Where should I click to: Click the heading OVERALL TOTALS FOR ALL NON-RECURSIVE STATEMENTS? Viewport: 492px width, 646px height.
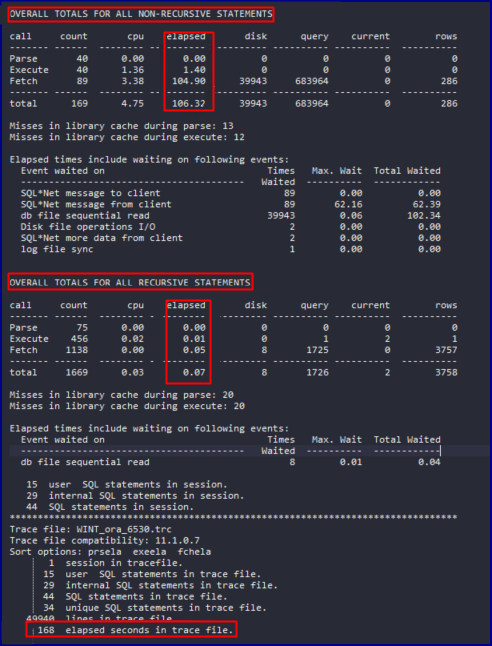point(141,14)
